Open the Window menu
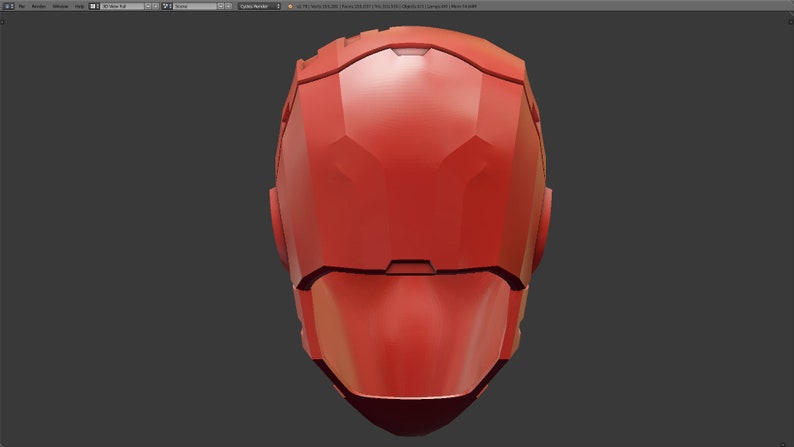Image resolution: width=794 pixels, height=447 pixels. [60, 6]
